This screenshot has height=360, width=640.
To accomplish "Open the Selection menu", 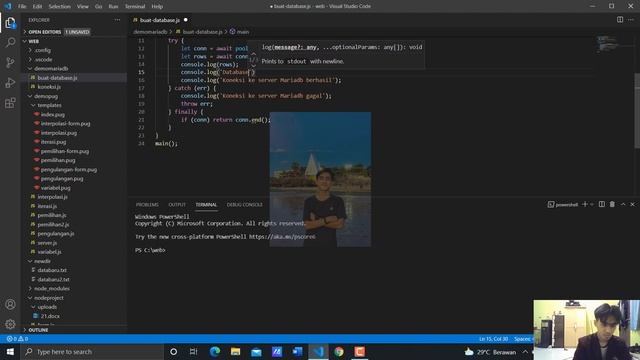I will (x=60, y=7).
